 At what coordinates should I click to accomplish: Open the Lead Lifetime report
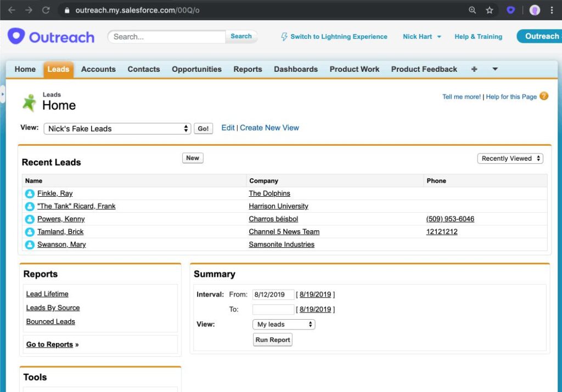(47, 294)
